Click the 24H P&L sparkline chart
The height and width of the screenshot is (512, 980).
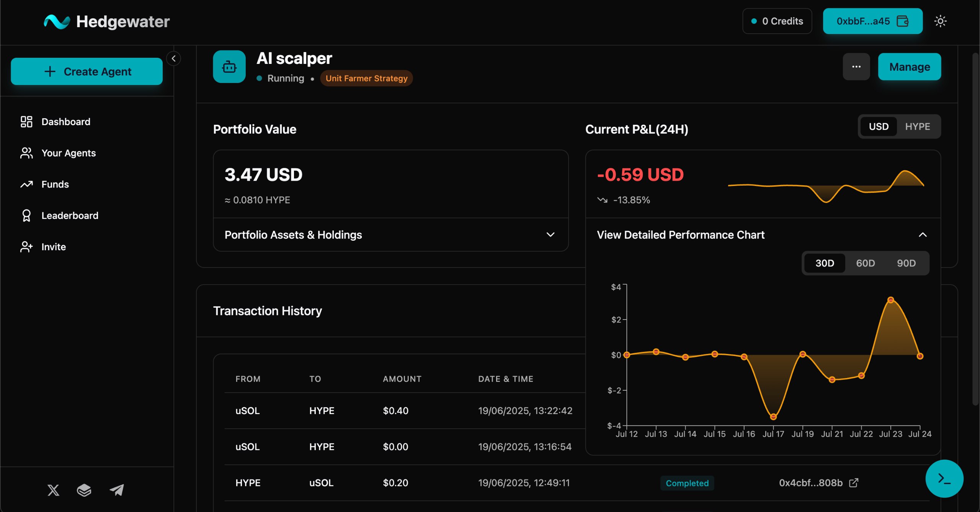tap(826, 186)
